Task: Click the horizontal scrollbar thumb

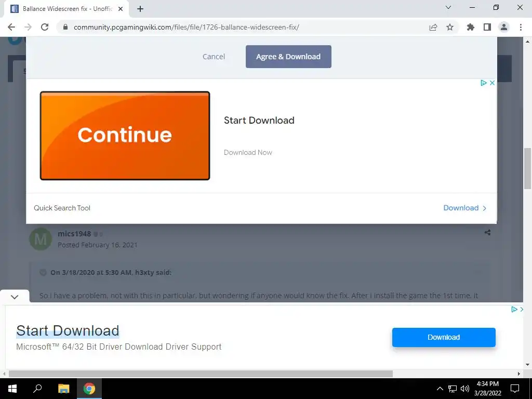Action: (x=201, y=374)
